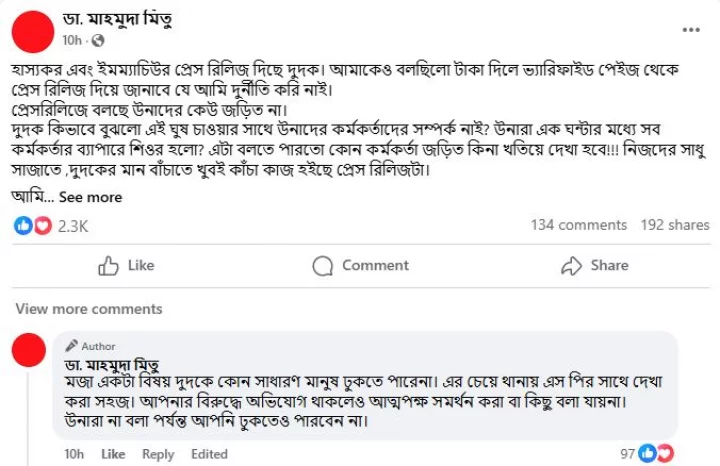Screen dimensions: 720x466
Task: Open the post author's name at the top
Action: pyautogui.click(x=118, y=19)
